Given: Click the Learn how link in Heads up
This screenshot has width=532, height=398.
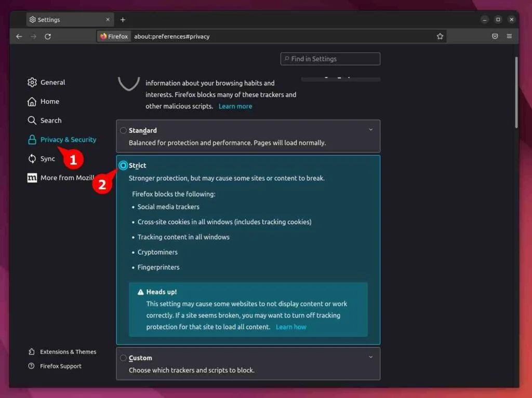Looking at the screenshot, I should (x=291, y=327).
